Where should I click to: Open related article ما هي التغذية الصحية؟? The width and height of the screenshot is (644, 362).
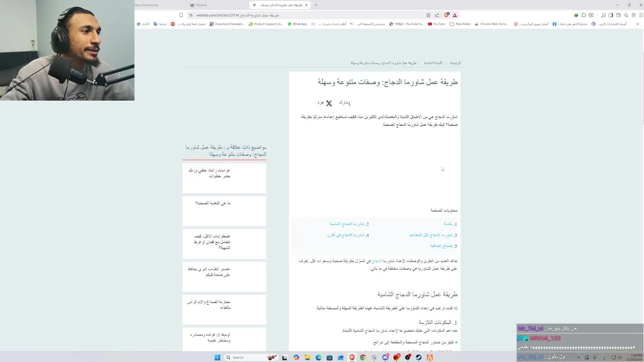(224, 211)
